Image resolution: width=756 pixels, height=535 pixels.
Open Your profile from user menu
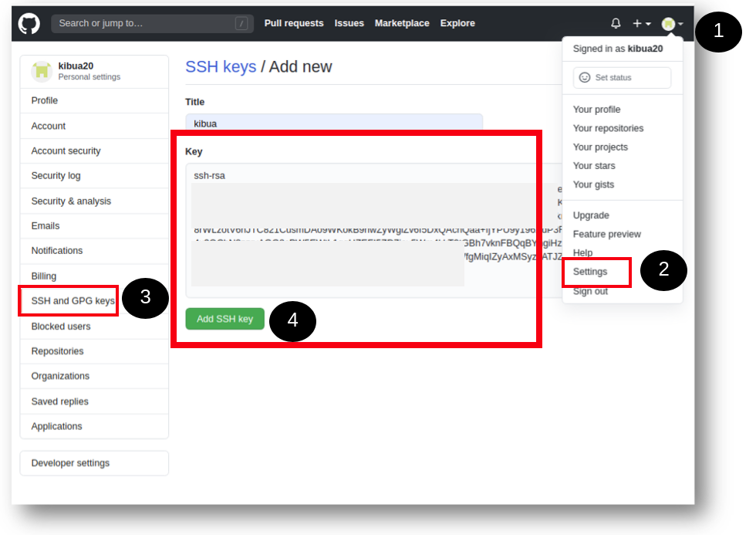tap(596, 110)
